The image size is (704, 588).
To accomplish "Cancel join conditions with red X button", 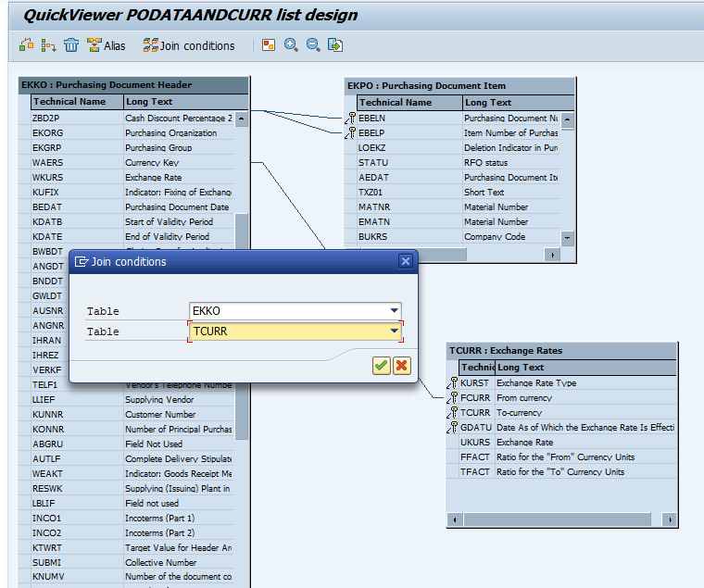I will pyautogui.click(x=402, y=366).
